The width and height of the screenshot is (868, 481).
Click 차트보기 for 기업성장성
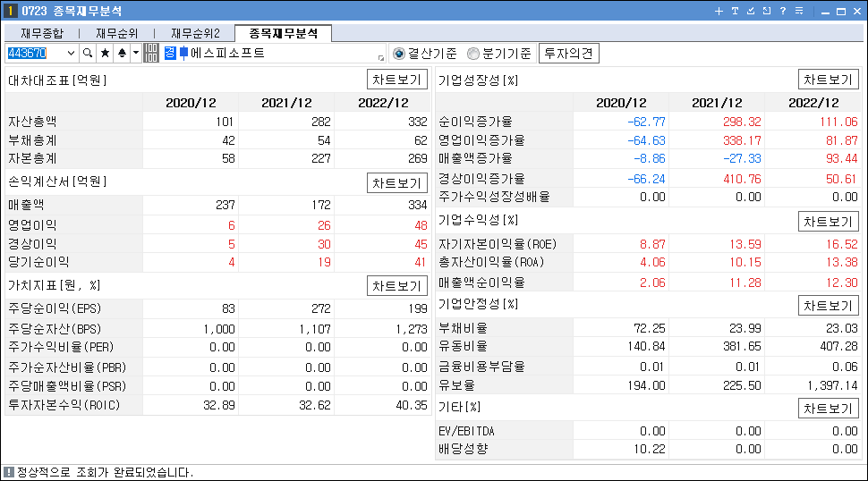[x=828, y=80]
